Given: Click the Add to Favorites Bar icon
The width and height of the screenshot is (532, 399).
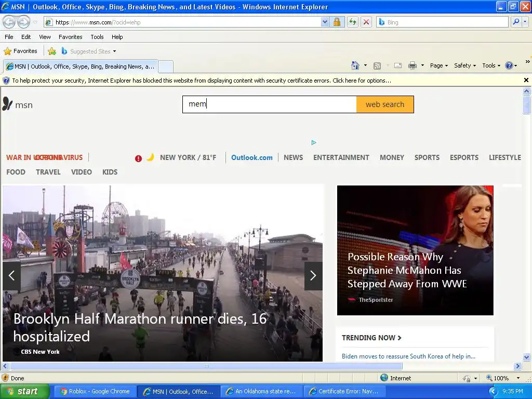Looking at the screenshot, I should pos(52,51).
